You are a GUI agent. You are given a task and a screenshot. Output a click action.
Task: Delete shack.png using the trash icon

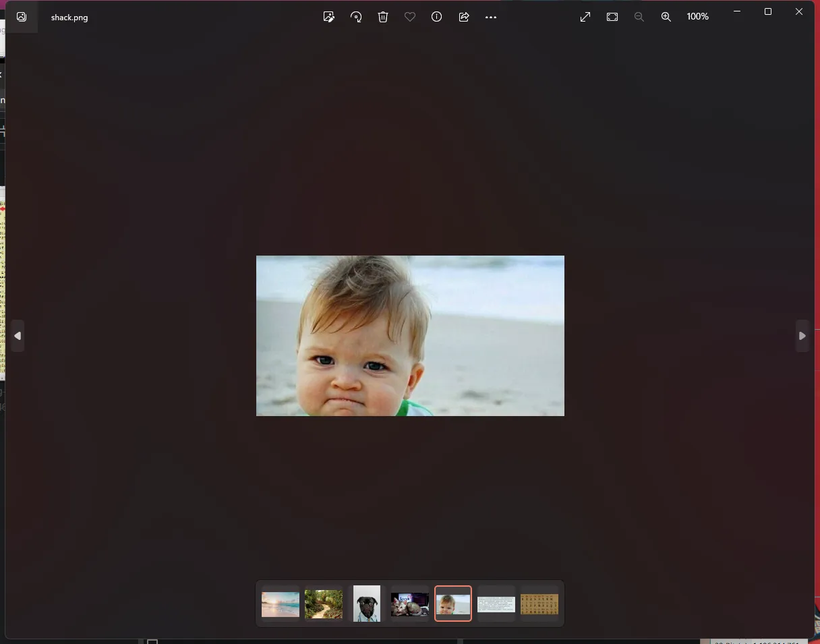(x=383, y=17)
